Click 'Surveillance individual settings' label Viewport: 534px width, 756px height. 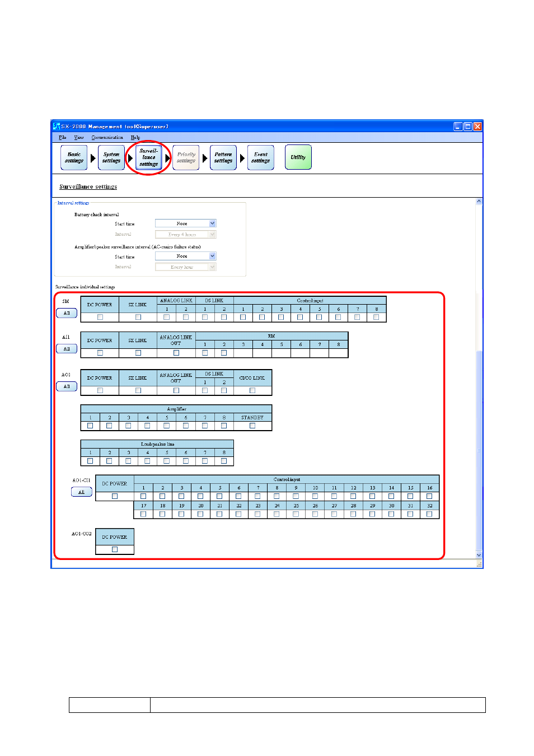(85, 287)
